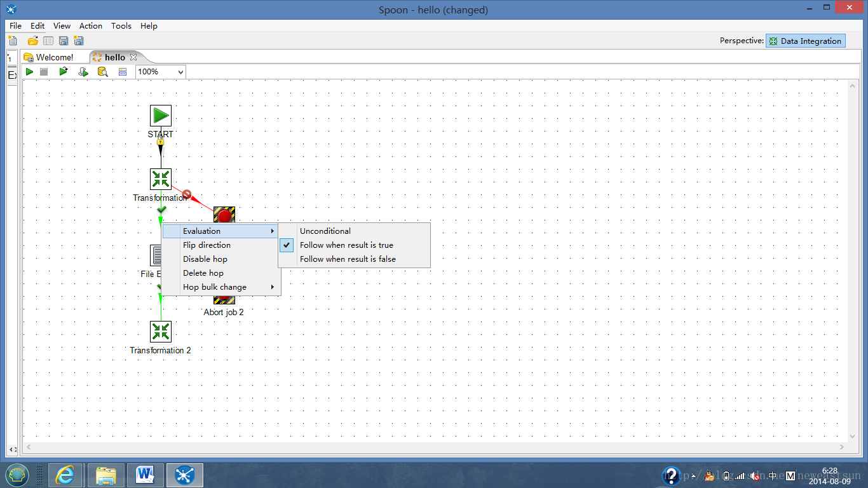Screen dimensions: 868x488
Task: Click the Save file toolbar icon
Action: tap(64, 41)
